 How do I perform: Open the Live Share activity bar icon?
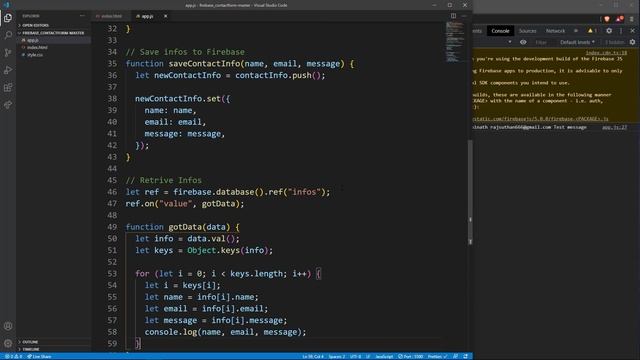coord(8,105)
